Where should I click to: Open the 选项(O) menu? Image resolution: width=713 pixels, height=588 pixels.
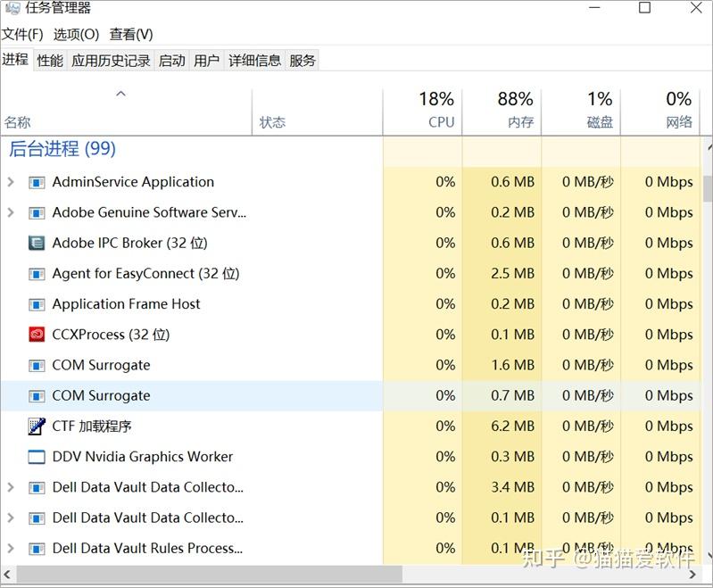coord(76,34)
